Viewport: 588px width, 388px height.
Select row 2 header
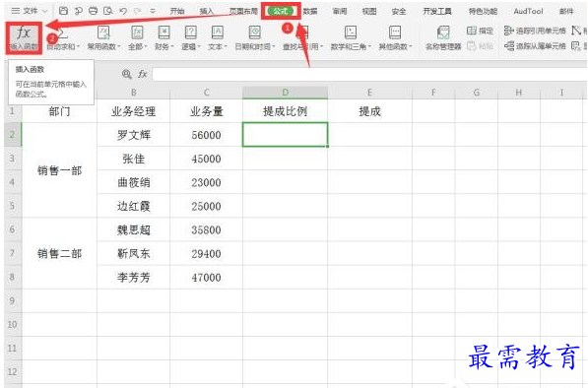[13, 134]
